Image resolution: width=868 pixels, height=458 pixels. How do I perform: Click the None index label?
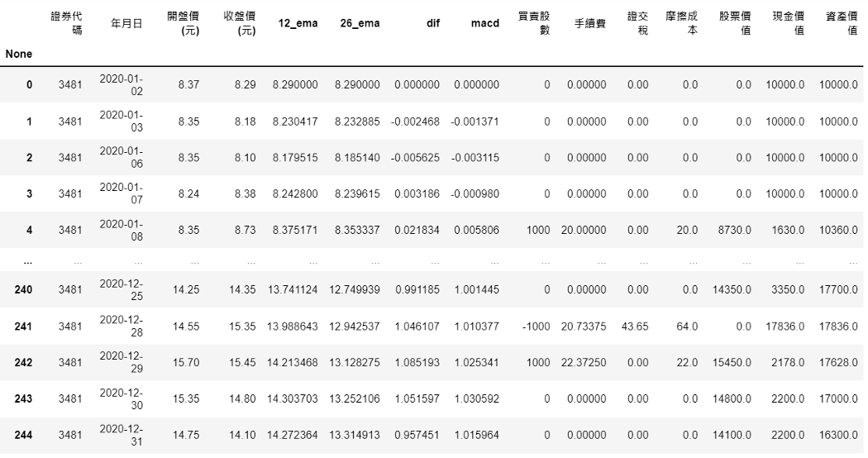tap(19, 54)
